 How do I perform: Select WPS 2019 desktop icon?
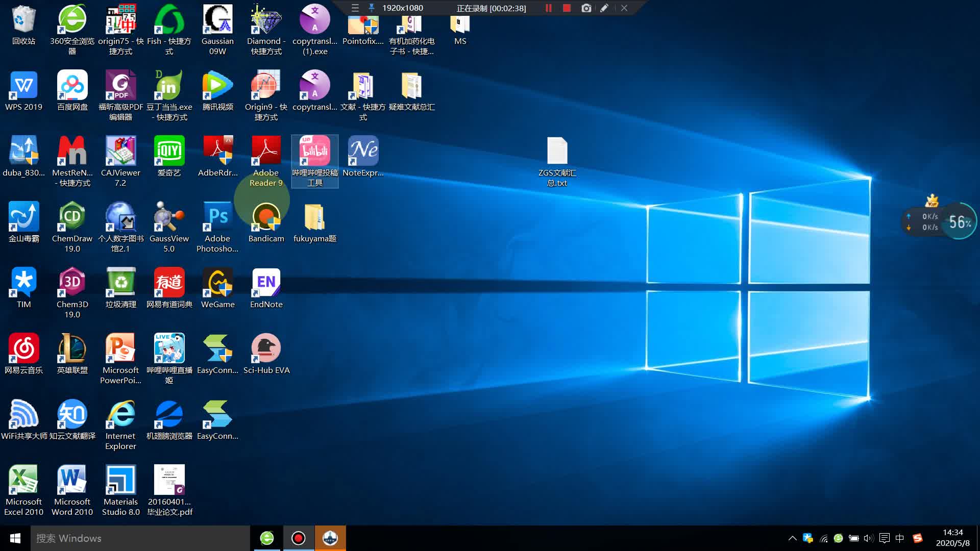pos(23,85)
